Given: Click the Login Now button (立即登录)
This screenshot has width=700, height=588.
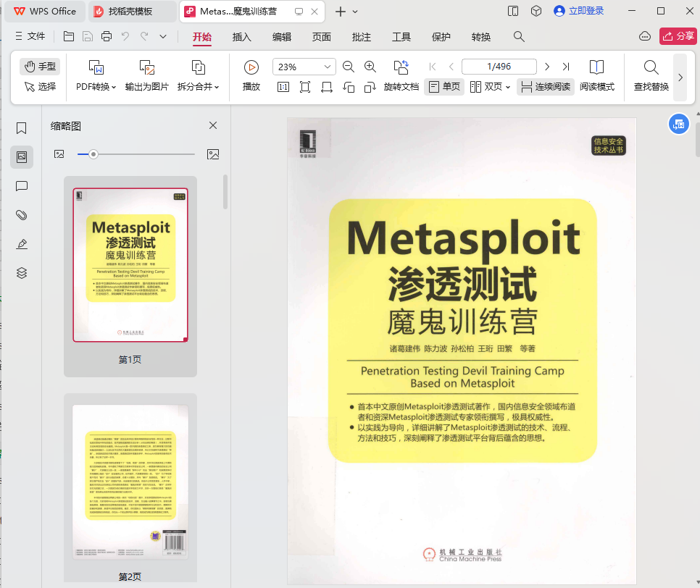Looking at the screenshot, I should pos(578,11).
